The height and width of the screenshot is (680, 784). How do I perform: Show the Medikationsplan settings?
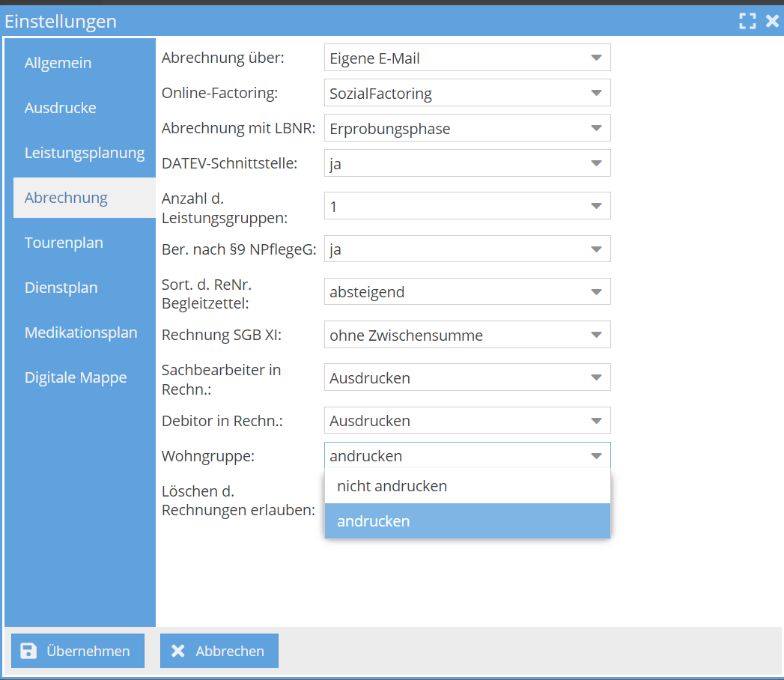tap(81, 333)
